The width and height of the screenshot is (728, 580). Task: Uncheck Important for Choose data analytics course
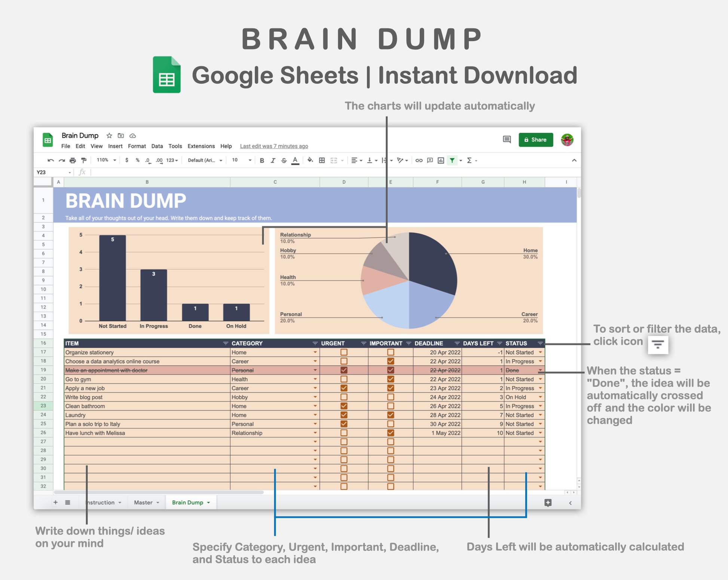click(391, 361)
